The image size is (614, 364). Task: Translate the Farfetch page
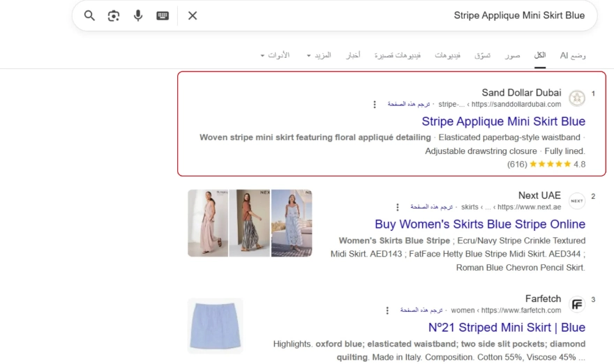421,310
